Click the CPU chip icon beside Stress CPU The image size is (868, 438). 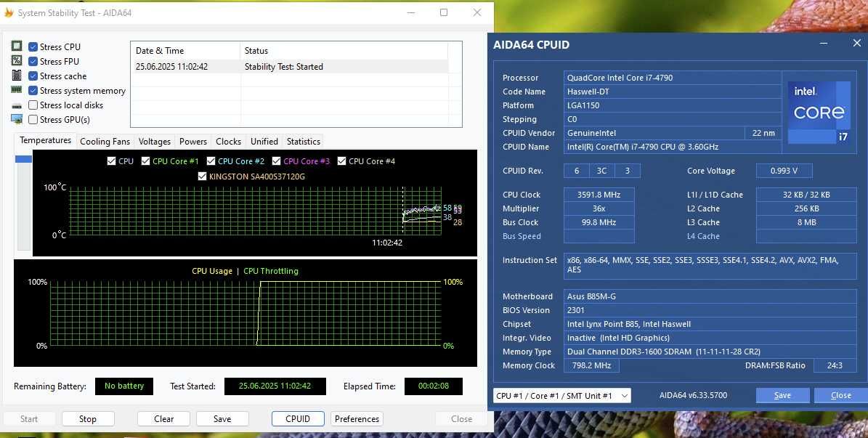coord(17,46)
